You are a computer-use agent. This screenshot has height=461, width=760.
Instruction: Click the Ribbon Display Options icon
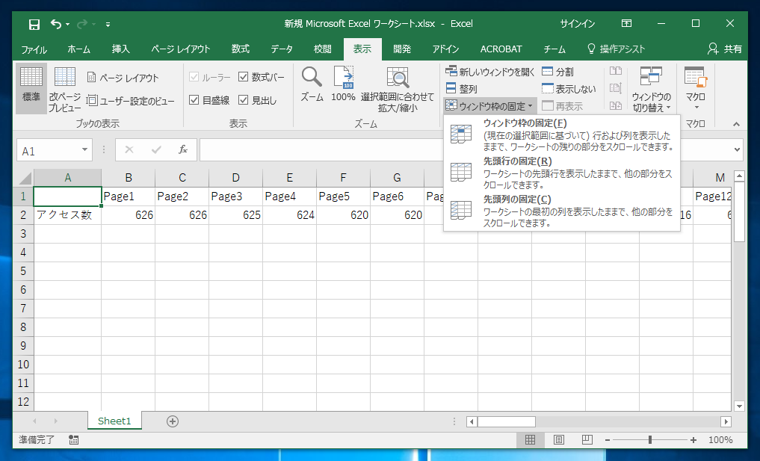627,23
